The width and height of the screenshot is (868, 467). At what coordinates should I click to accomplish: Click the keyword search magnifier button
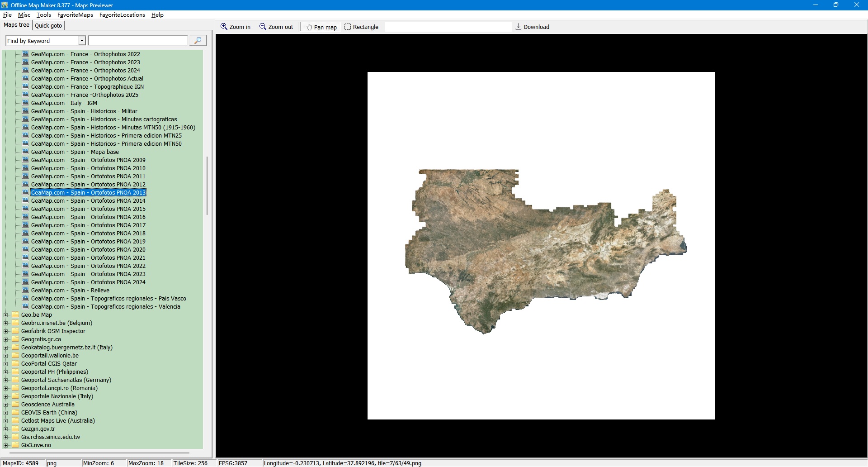pos(198,41)
